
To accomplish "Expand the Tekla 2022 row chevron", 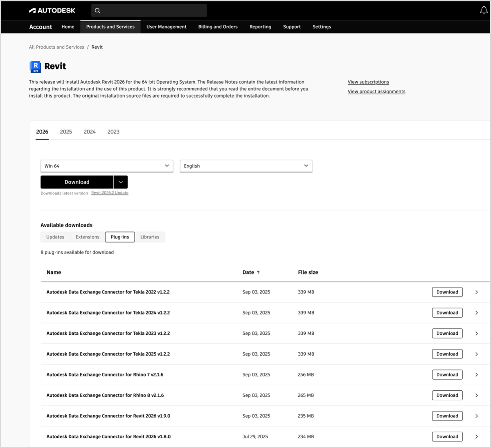I will (x=477, y=292).
